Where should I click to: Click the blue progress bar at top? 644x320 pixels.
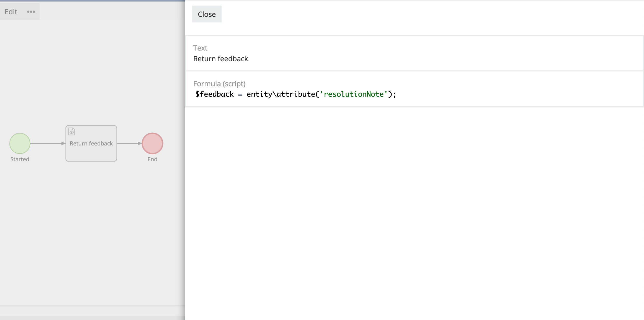pyautogui.click(x=92, y=1)
